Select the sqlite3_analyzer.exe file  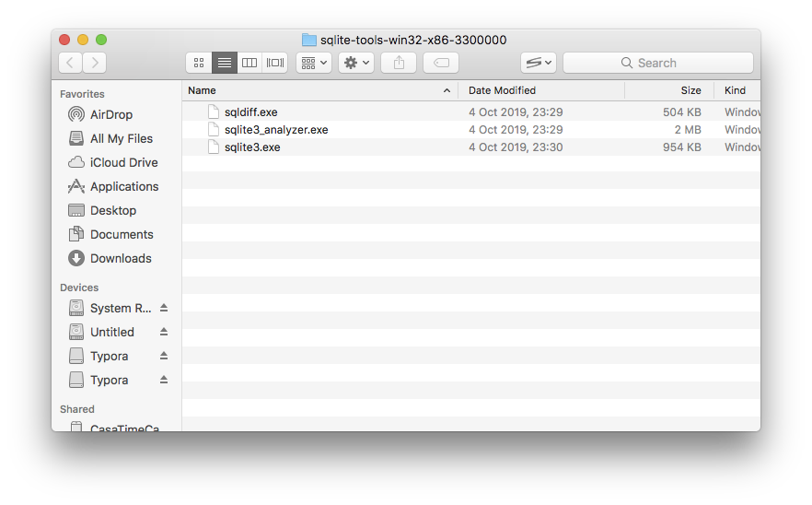276,130
